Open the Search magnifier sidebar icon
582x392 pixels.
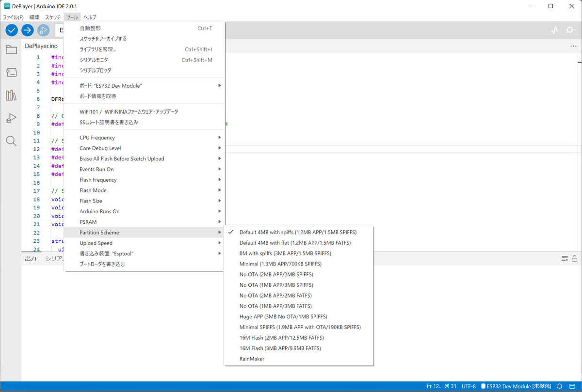[x=11, y=141]
